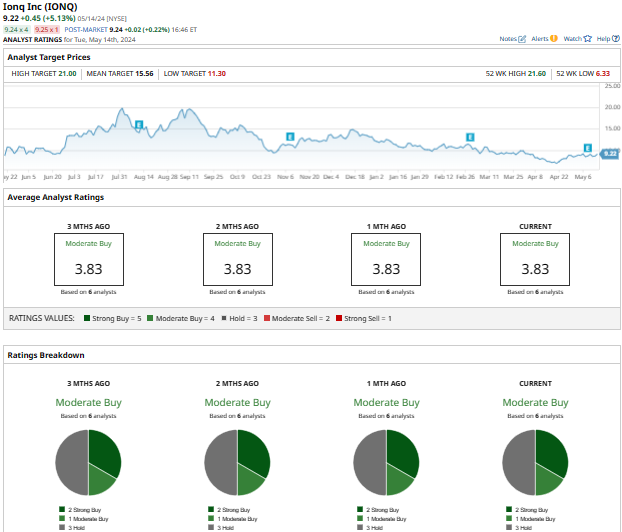The width and height of the screenshot is (622, 532).
Task: Click the 2 MTHS AGO pie chart
Action: [x=237, y=463]
